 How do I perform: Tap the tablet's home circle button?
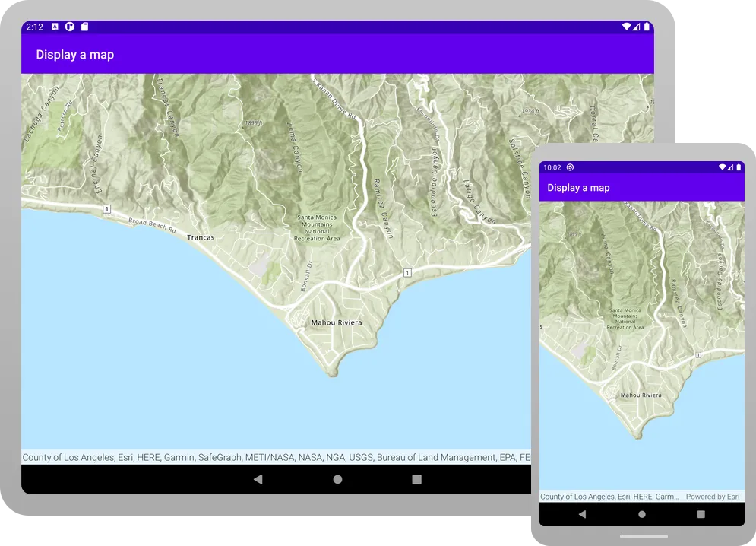(337, 479)
